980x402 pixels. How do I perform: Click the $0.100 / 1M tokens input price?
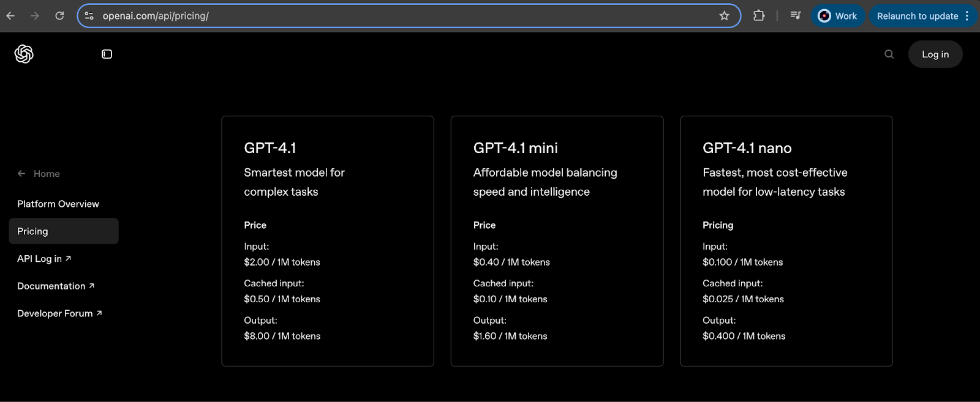pyautogui.click(x=742, y=262)
